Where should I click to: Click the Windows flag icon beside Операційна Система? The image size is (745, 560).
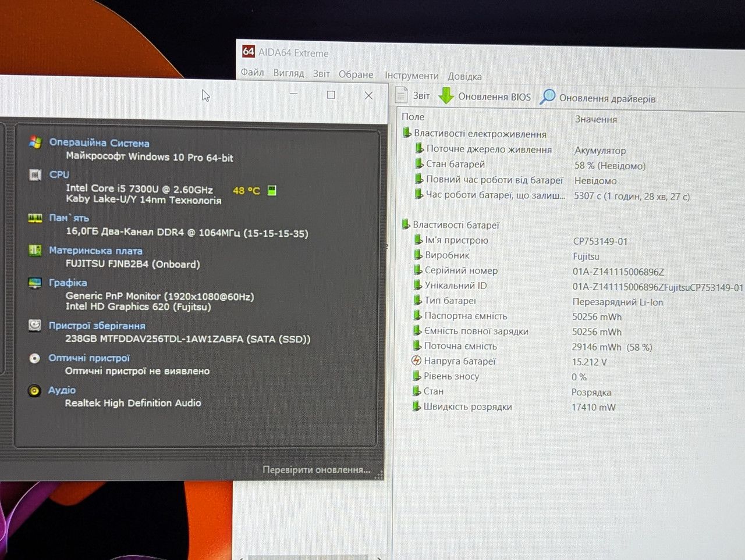pos(36,142)
